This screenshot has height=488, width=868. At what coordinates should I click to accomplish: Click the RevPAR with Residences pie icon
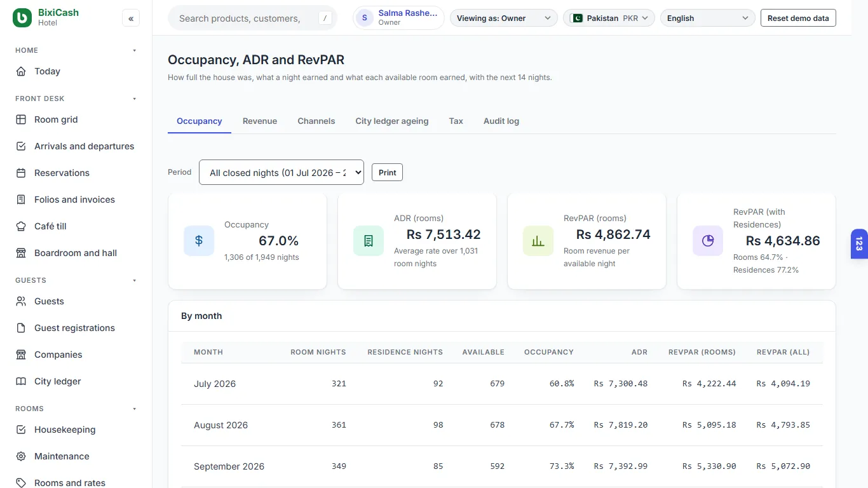[x=708, y=241]
